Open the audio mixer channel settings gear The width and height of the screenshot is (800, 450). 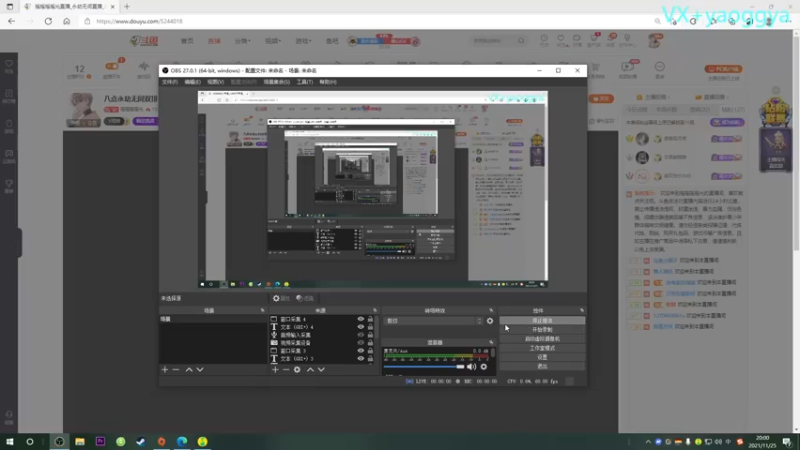(484, 366)
